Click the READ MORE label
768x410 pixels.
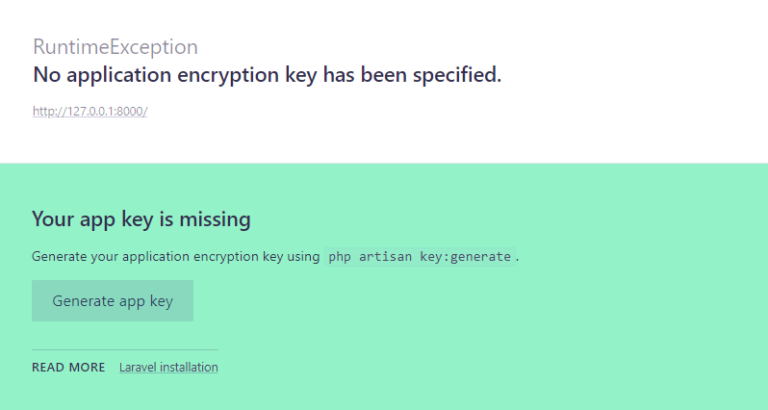pyautogui.click(x=68, y=367)
